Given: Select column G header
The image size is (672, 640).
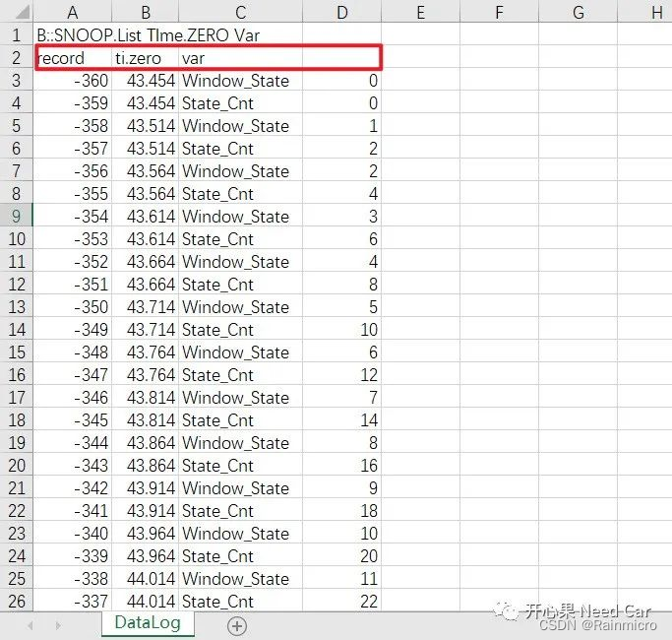Looking at the screenshot, I should 579,12.
